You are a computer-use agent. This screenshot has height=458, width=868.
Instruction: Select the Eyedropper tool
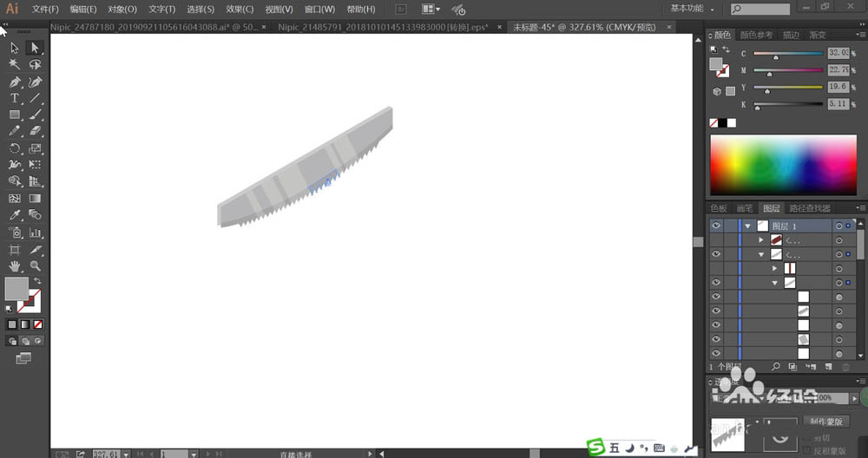tap(15, 215)
